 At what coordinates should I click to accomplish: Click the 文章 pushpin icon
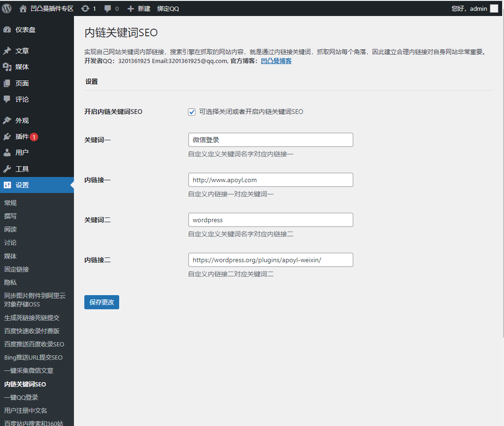(x=7, y=51)
